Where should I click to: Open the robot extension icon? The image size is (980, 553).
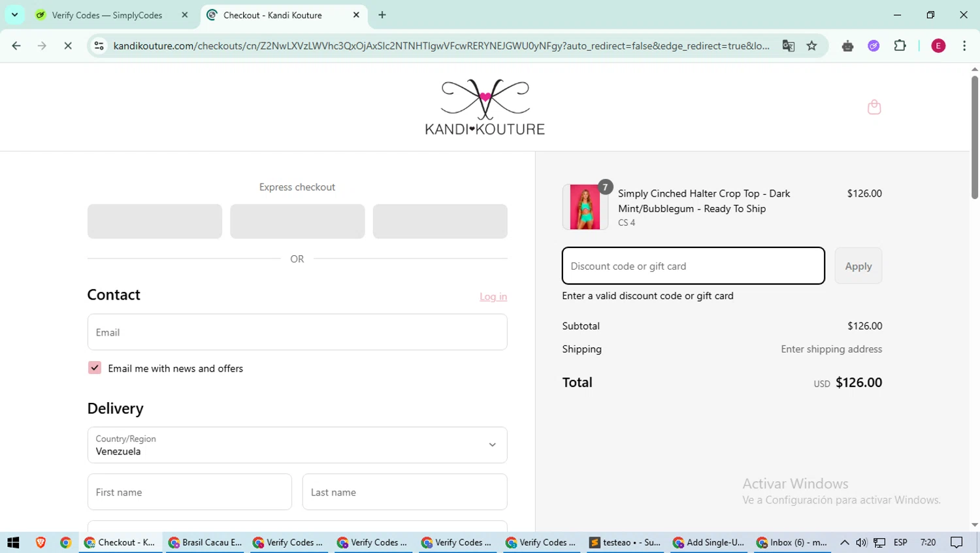tap(848, 46)
